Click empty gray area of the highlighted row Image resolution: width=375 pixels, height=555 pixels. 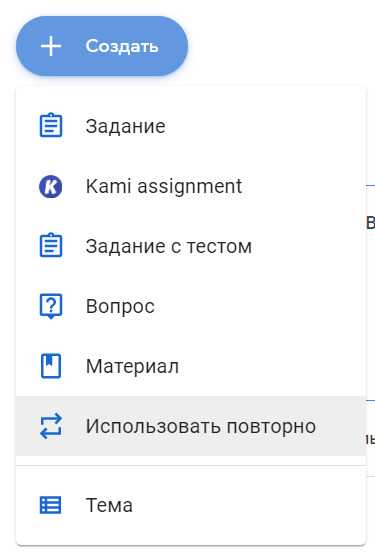pyautogui.click(x=340, y=426)
